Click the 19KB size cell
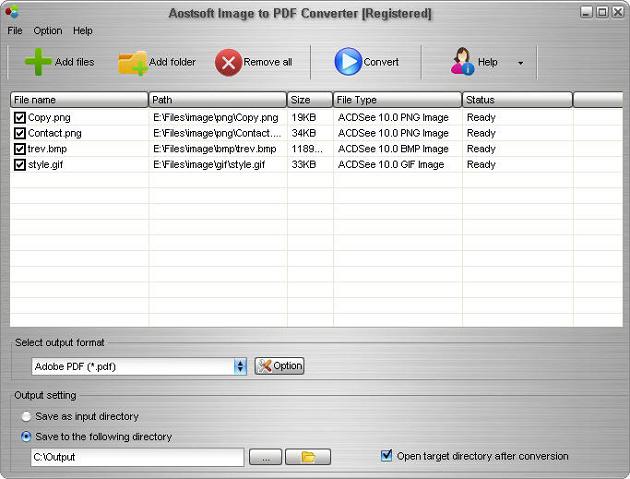The width and height of the screenshot is (630, 479). 304,117
